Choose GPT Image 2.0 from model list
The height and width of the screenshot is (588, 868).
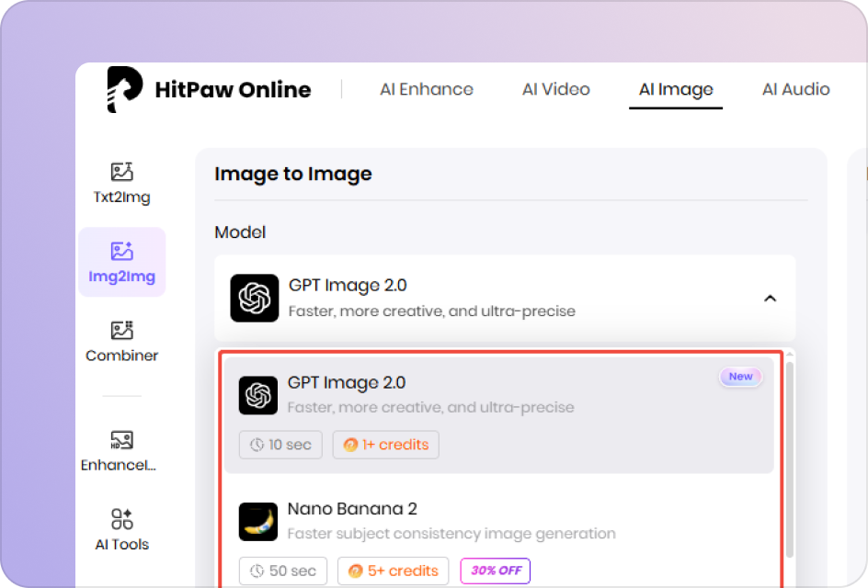point(498,415)
